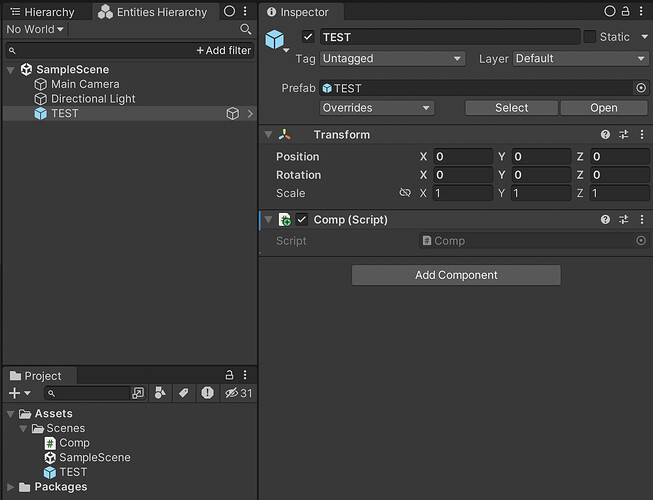
Task: Focus the Project panel search field
Action: point(87,393)
